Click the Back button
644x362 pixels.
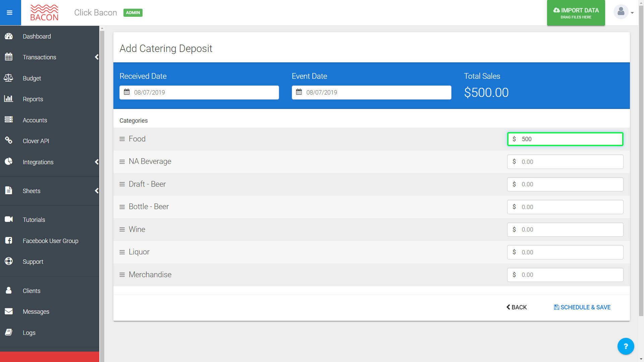click(517, 307)
